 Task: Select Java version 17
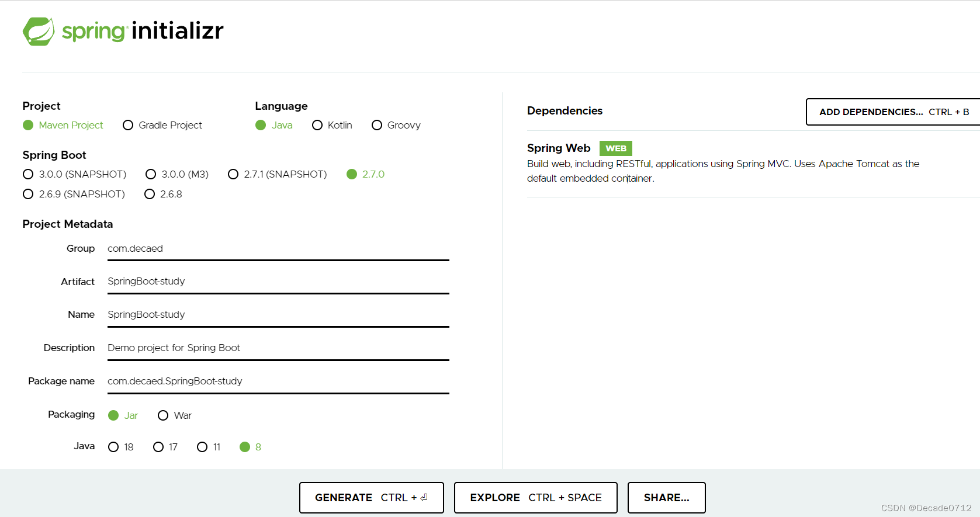165,447
